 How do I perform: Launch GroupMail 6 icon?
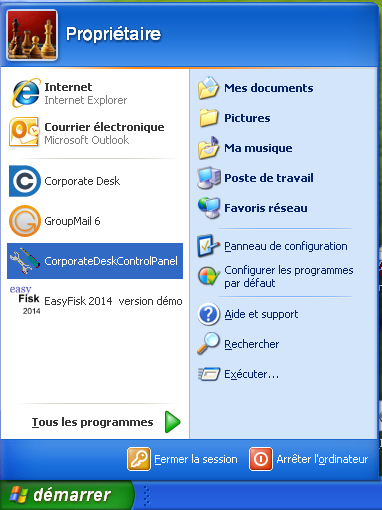[x=25, y=221]
